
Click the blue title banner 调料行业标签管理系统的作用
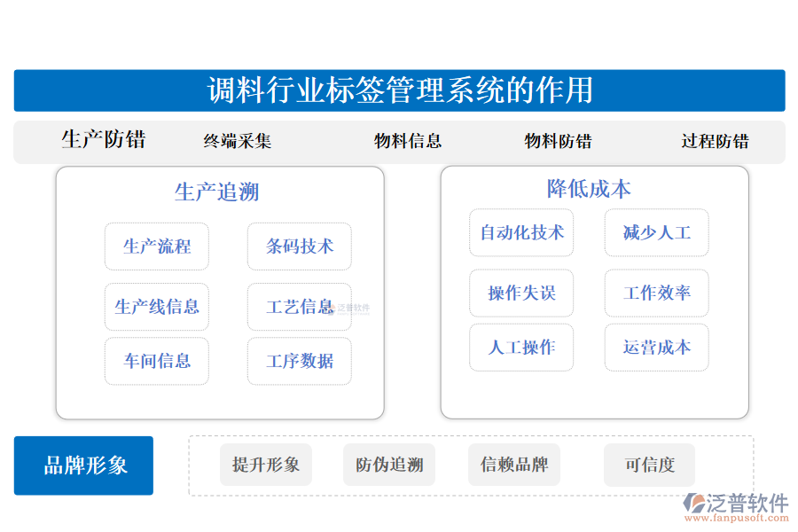click(x=399, y=90)
